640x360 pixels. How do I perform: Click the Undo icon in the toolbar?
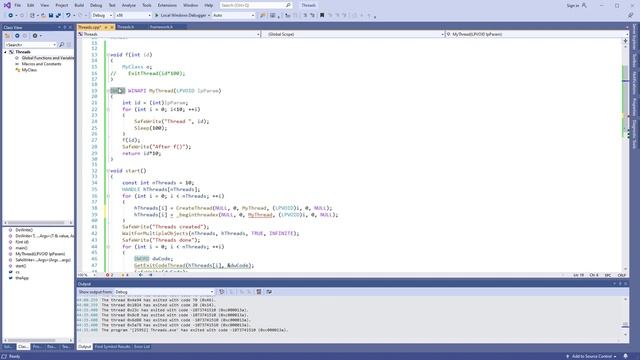tap(68, 15)
